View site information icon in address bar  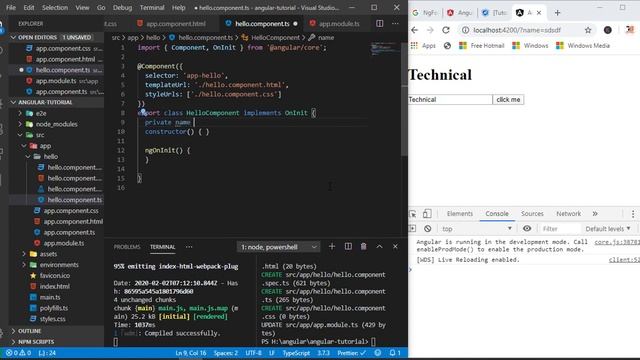[464, 30]
